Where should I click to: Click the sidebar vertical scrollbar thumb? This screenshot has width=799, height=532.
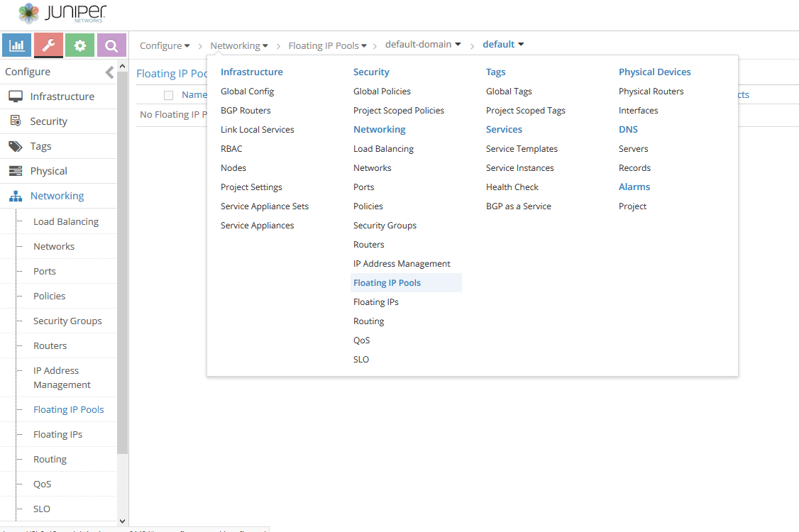click(x=122, y=262)
